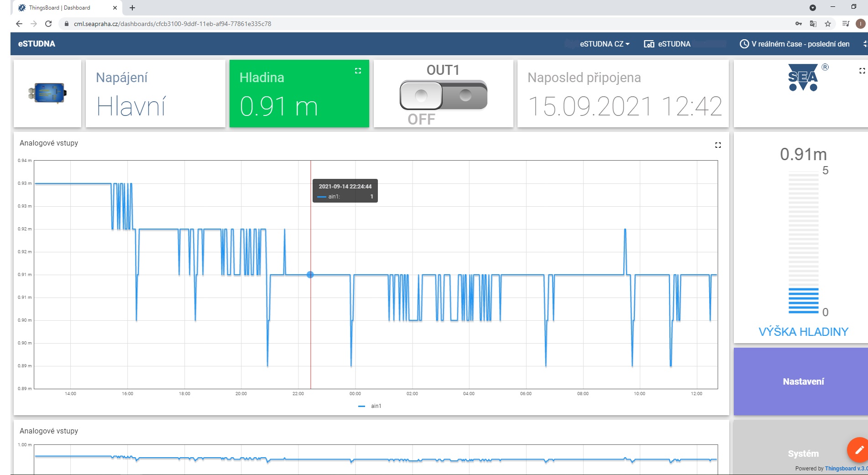Click the device image thumbnail

(x=47, y=93)
